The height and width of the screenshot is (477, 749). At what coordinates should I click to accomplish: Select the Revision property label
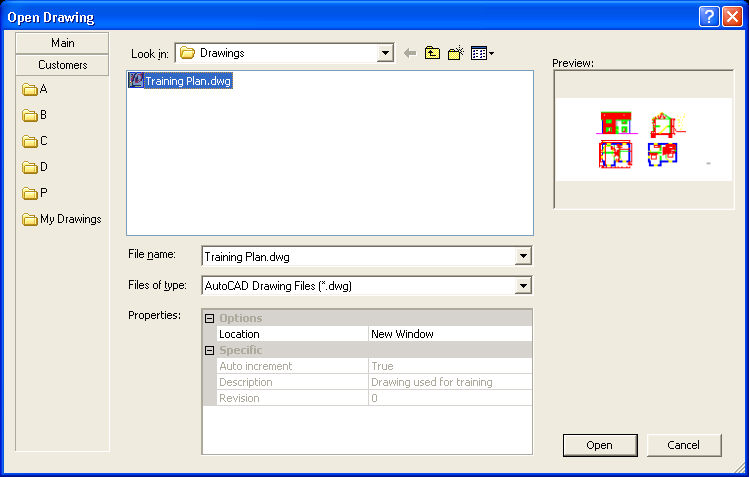[x=292, y=398]
